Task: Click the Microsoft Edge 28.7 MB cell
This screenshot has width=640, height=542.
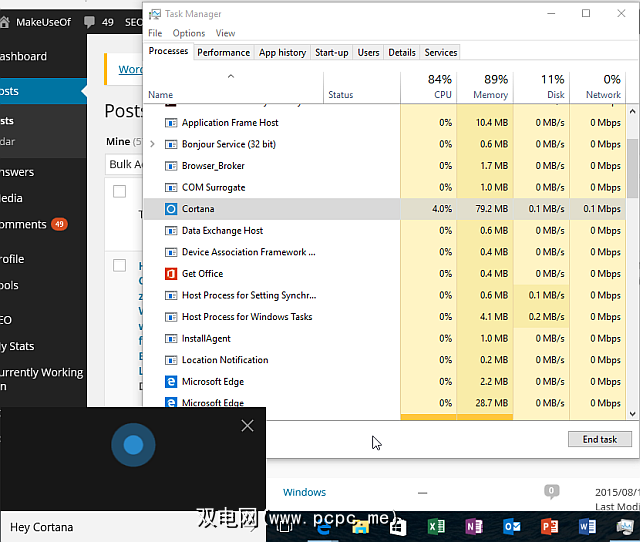Action: point(485,403)
